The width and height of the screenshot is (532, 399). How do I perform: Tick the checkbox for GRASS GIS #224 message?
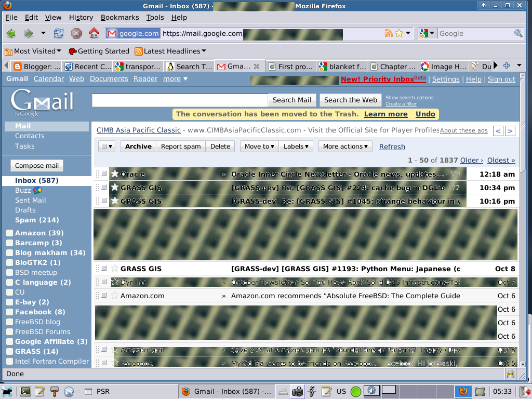(104, 187)
